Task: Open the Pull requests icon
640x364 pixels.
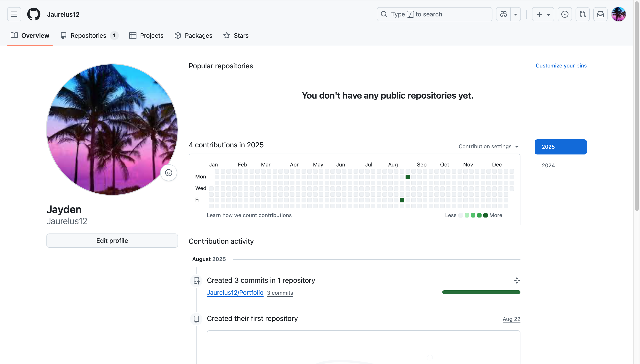Action: point(582,14)
